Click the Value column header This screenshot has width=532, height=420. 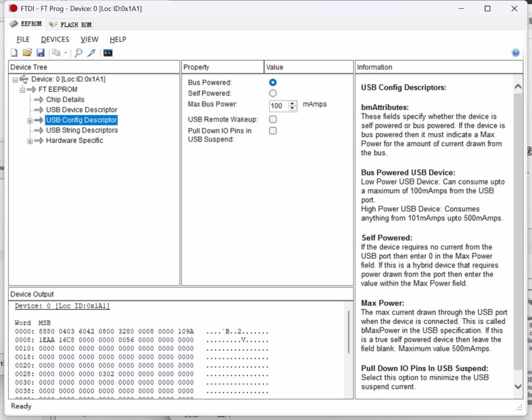[x=309, y=67]
